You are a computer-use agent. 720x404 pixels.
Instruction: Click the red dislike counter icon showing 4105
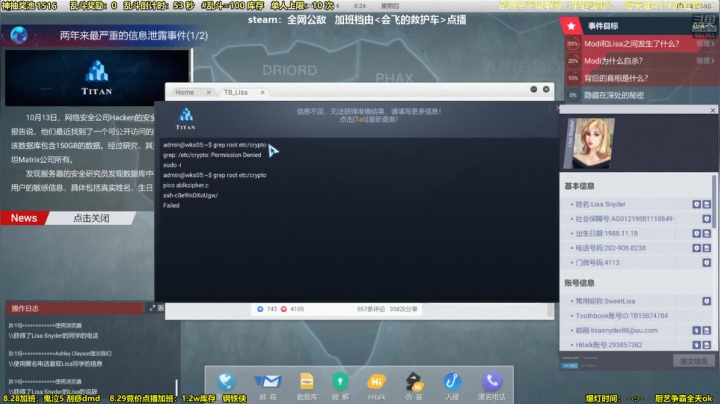tap(284, 309)
